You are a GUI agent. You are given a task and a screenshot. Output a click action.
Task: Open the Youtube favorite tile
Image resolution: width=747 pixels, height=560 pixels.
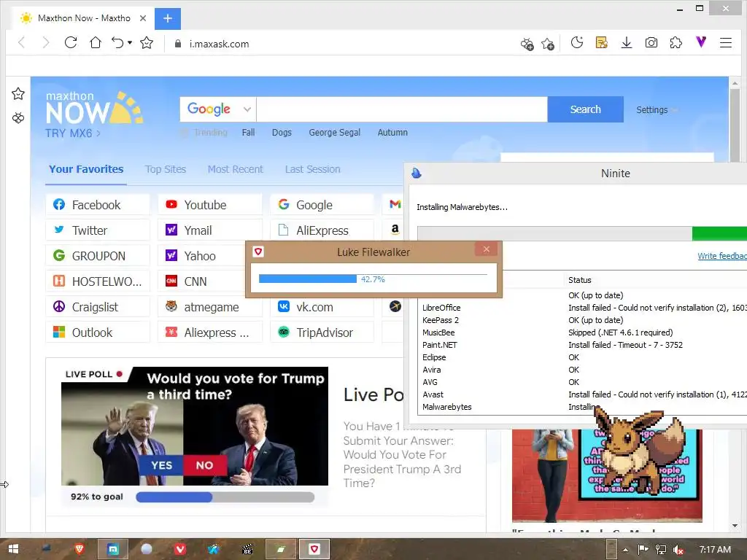click(x=210, y=205)
